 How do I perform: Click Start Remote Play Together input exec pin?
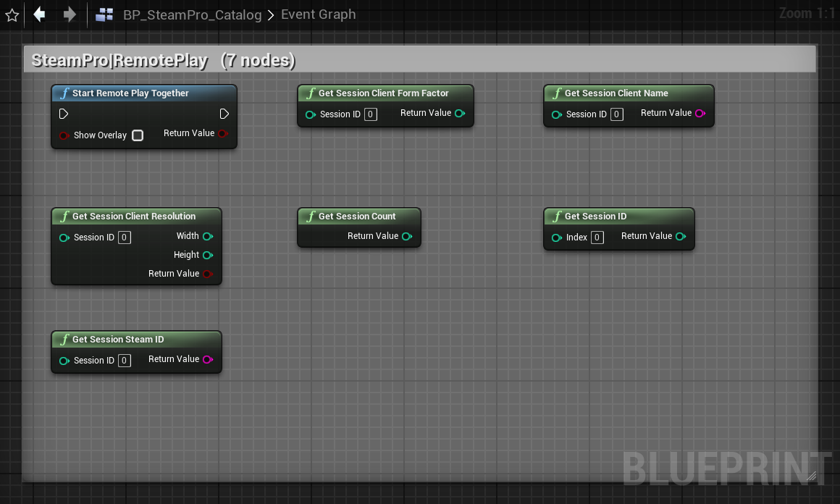pyautogui.click(x=64, y=114)
